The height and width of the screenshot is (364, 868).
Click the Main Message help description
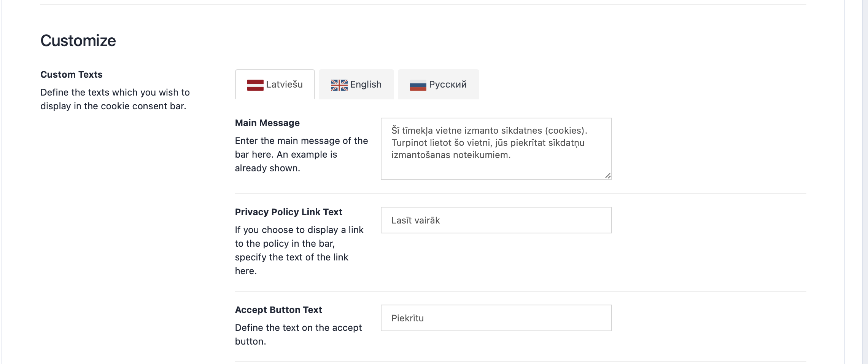tap(301, 155)
